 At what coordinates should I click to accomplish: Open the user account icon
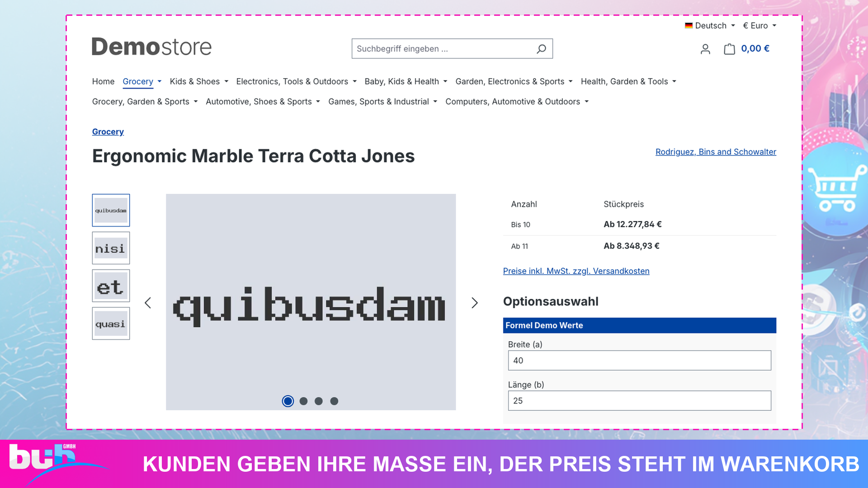tap(705, 49)
